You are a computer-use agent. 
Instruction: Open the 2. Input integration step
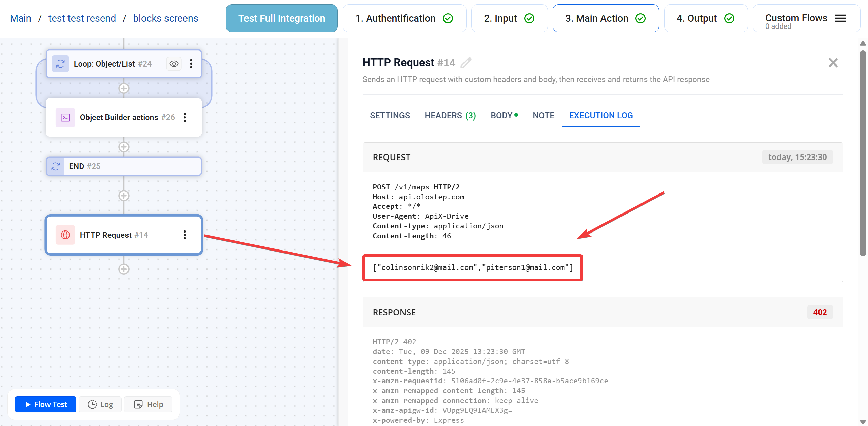pos(509,18)
